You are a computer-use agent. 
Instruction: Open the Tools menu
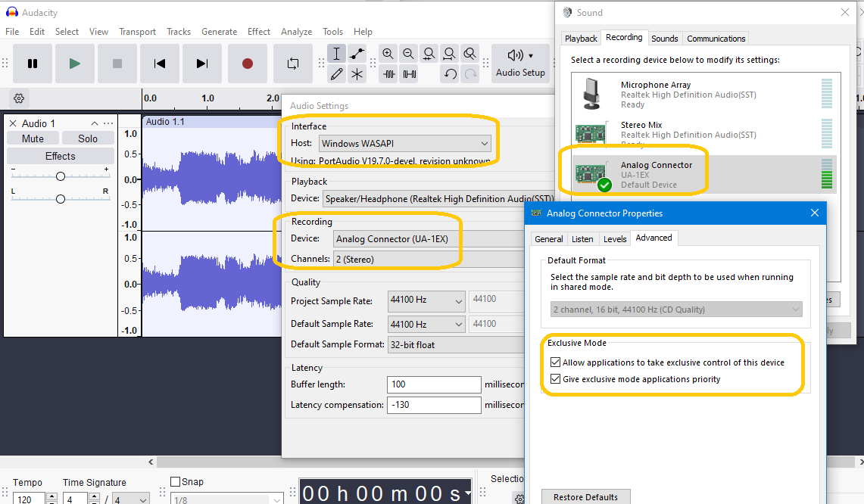pos(333,32)
